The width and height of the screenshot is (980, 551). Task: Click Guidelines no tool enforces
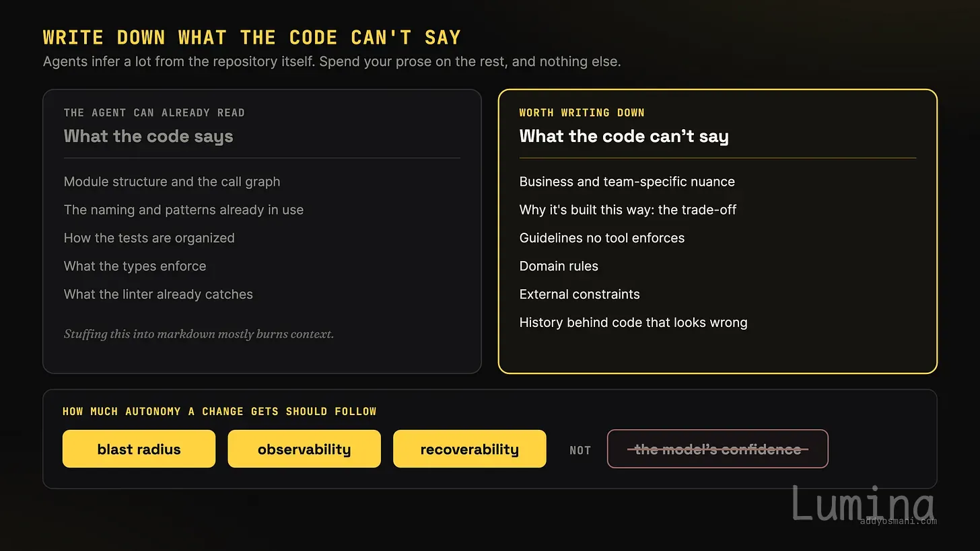(x=602, y=238)
